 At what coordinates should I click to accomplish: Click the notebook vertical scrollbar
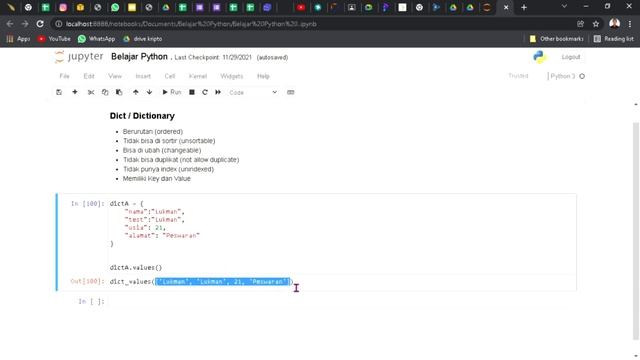tap(636, 231)
